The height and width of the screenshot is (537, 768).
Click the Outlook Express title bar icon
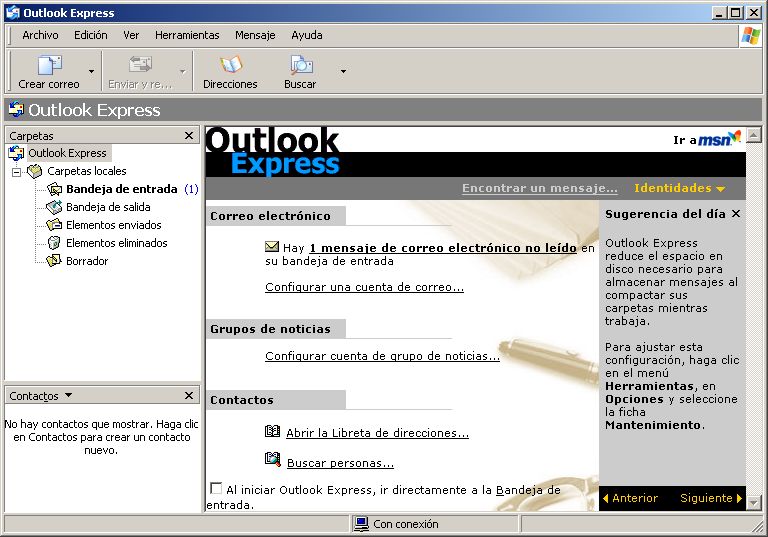[x=13, y=13]
